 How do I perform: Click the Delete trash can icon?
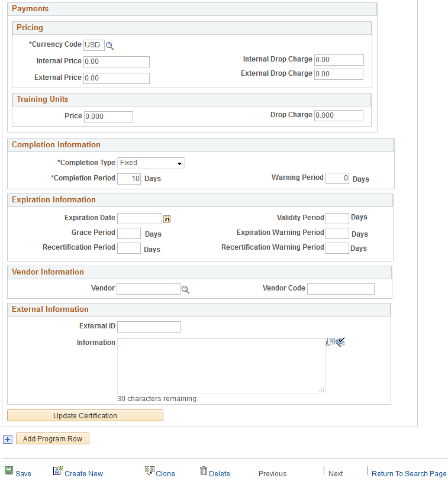[x=204, y=470]
